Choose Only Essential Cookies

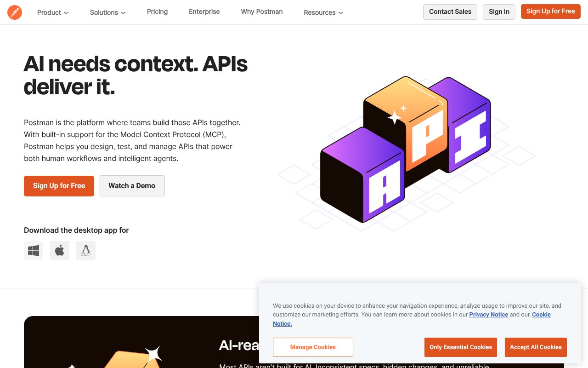coord(461,347)
